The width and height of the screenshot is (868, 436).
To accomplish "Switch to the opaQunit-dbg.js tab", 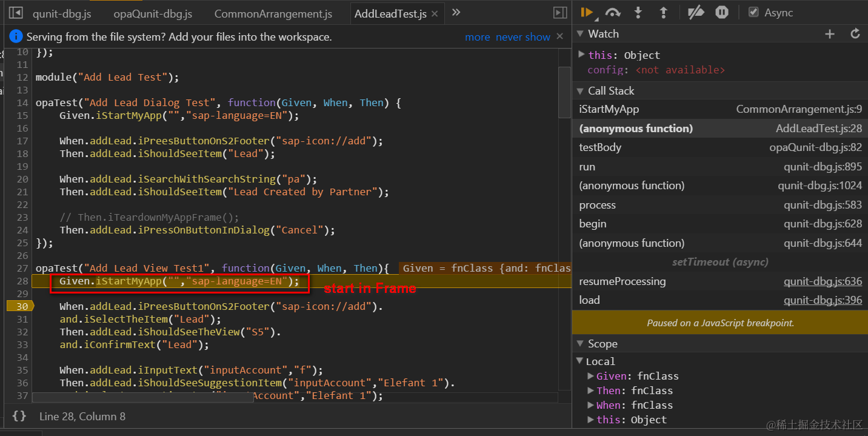I will click(153, 13).
